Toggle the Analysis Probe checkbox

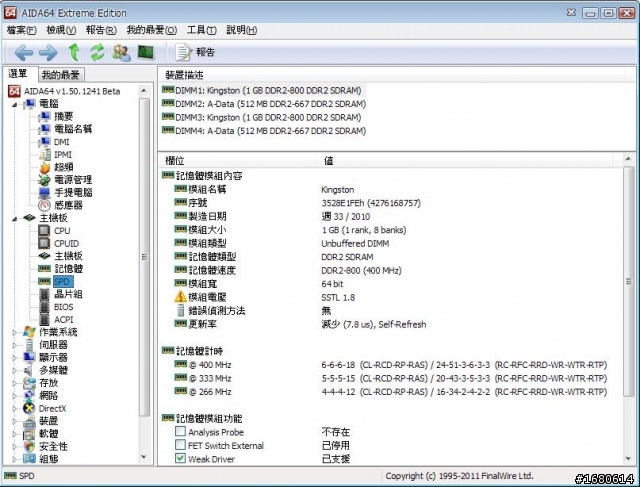(180, 431)
